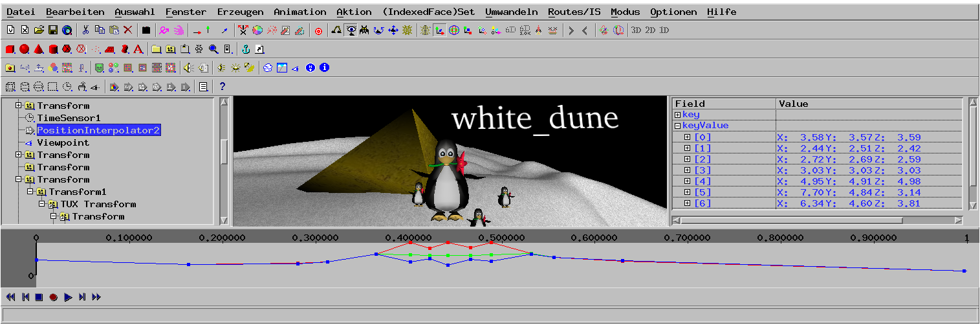
Task: Expand keyValue entry [0]
Action: pos(688,137)
